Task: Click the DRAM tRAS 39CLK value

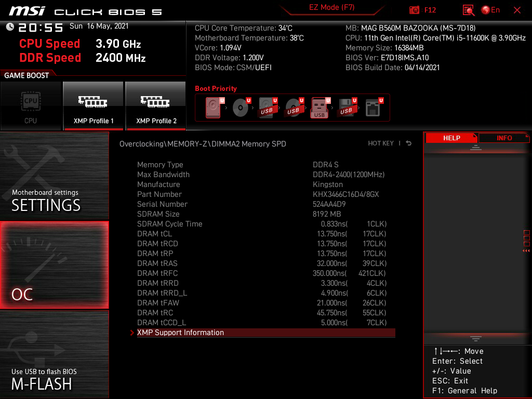Action: (x=374, y=263)
